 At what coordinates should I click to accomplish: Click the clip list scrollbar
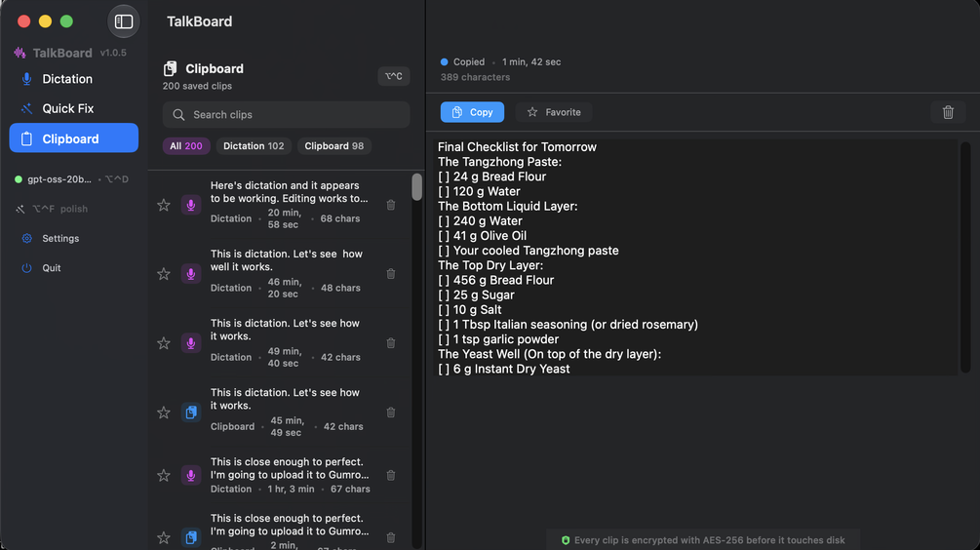pos(417,187)
